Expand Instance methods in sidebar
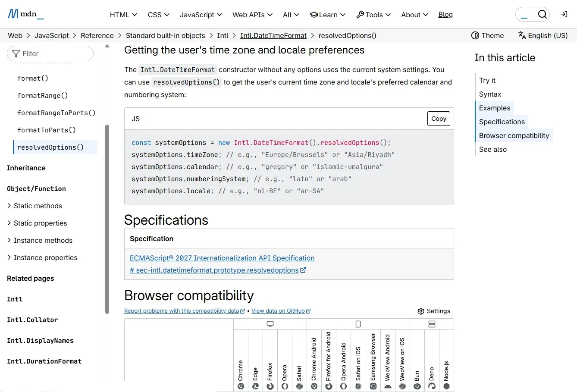The height and width of the screenshot is (392, 577). [x=40, y=240]
